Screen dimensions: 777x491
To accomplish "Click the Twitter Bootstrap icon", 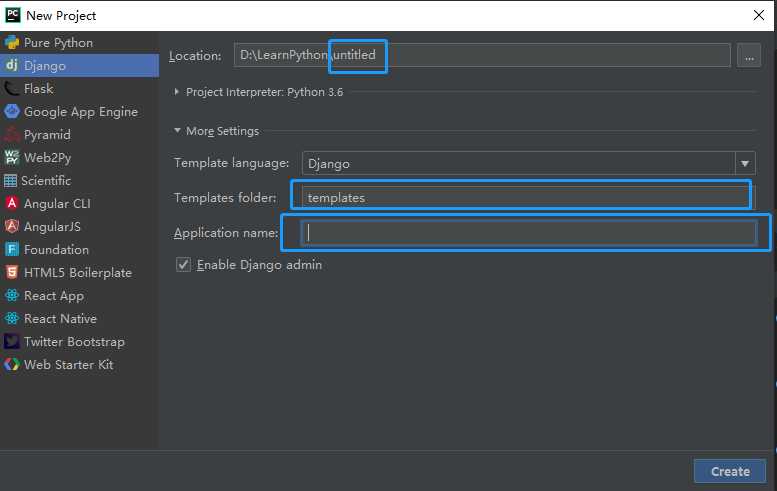I will click(12, 341).
